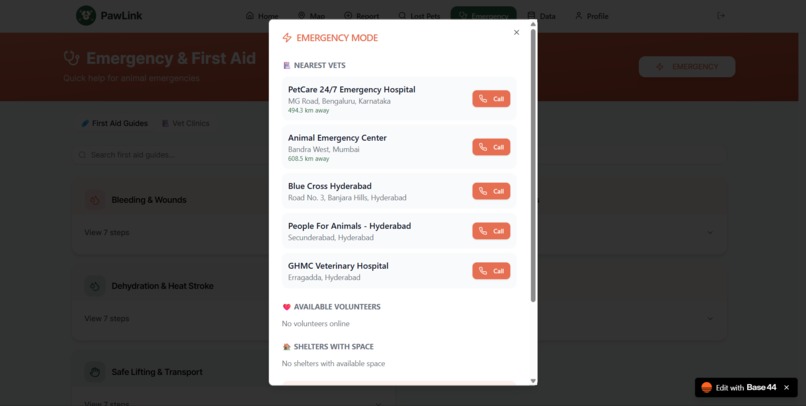This screenshot has width=806, height=406.
Task: Dismiss the Edit with Base44 badge
Action: (786, 387)
